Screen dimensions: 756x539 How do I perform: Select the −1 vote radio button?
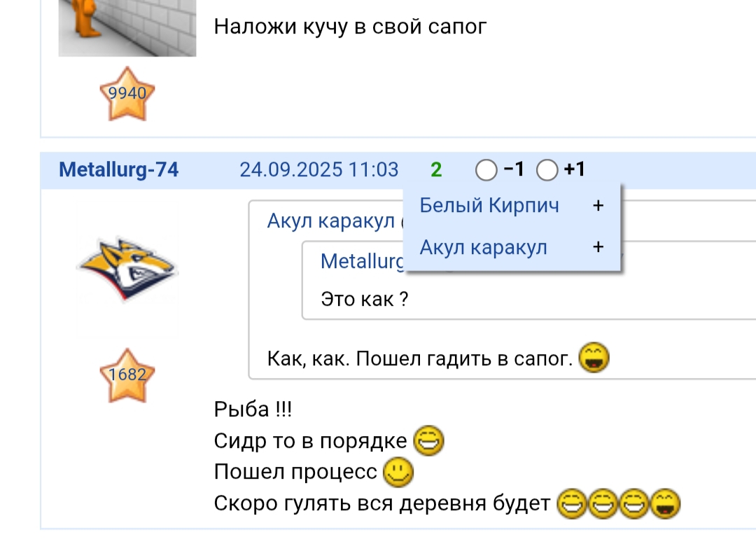click(486, 170)
